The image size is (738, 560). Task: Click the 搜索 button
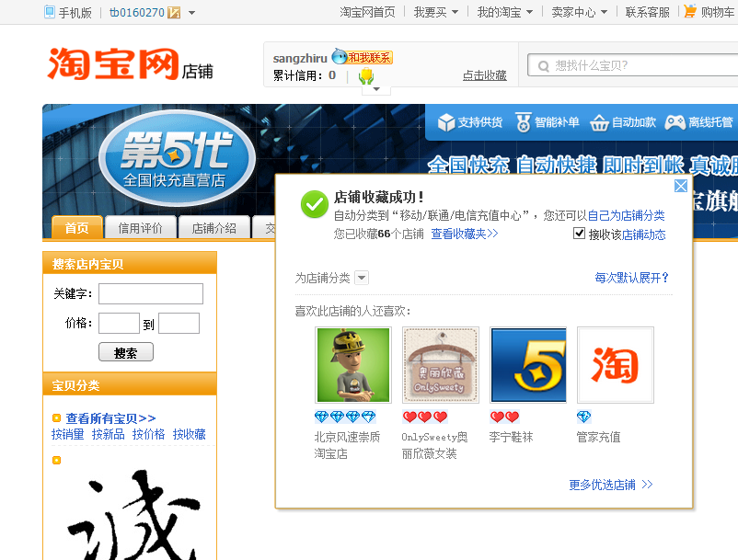tap(126, 352)
